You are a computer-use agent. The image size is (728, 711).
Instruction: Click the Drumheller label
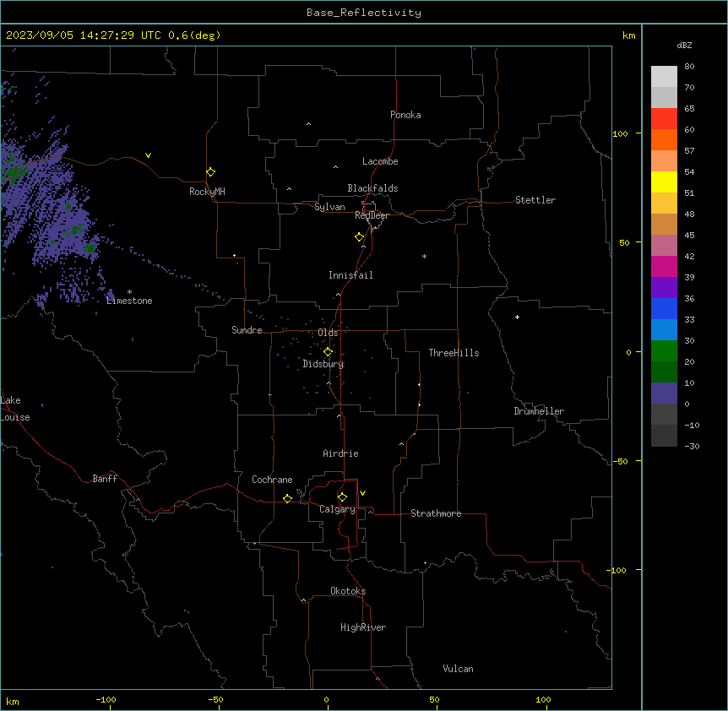[x=539, y=411]
